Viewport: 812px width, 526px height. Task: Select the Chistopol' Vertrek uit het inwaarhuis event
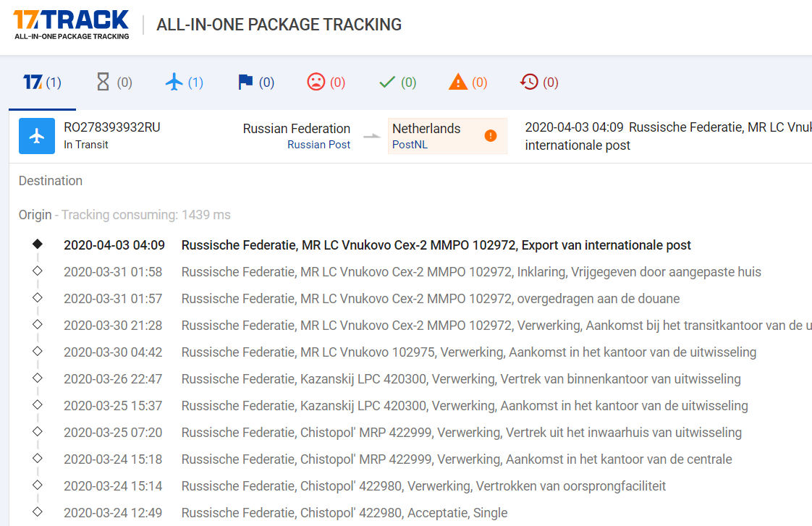click(x=462, y=433)
